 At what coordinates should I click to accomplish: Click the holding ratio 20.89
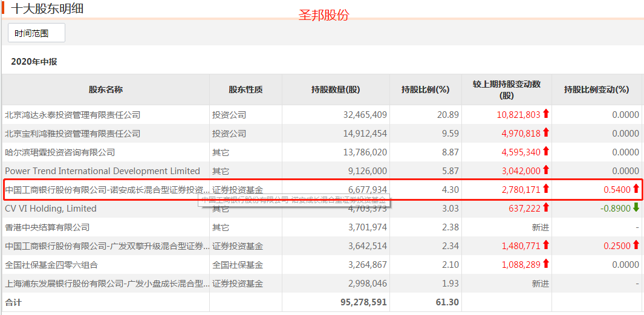[x=449, y=115]
